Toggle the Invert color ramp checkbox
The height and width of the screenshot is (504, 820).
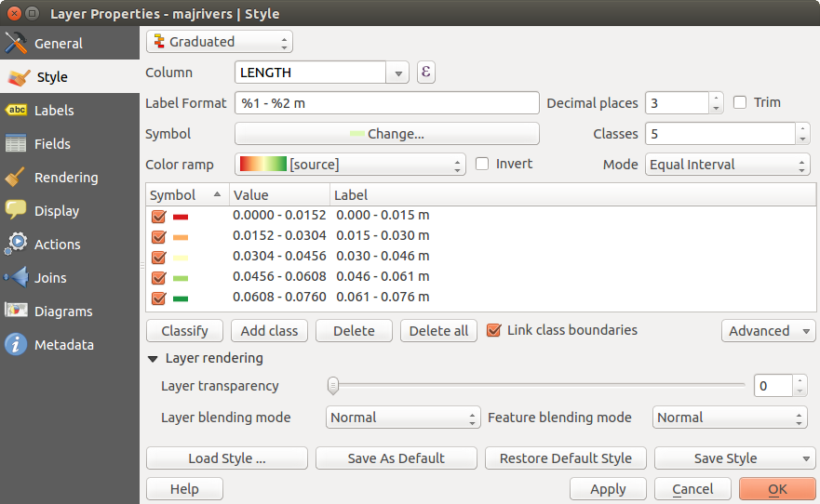coord(482,165)
